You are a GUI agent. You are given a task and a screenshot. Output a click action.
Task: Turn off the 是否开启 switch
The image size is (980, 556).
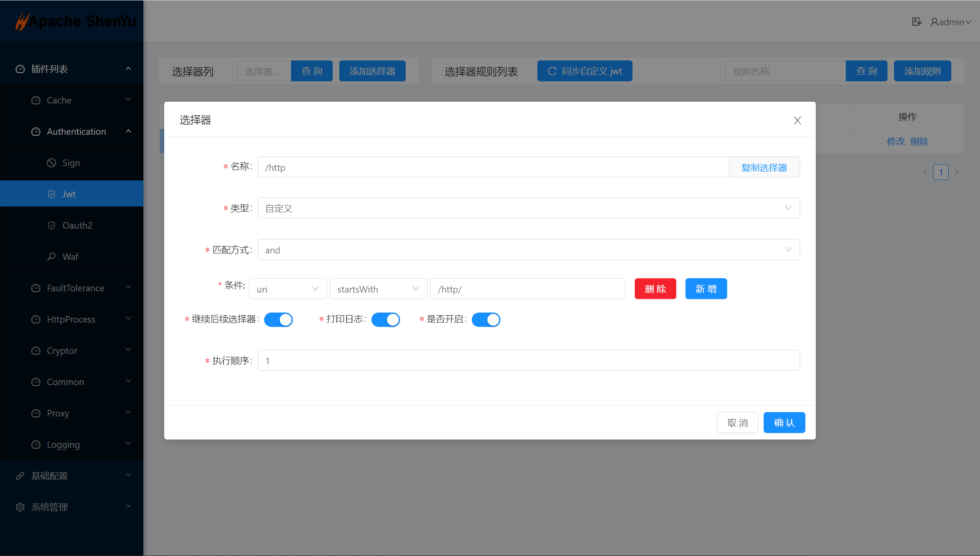click(x=486, y=320)
